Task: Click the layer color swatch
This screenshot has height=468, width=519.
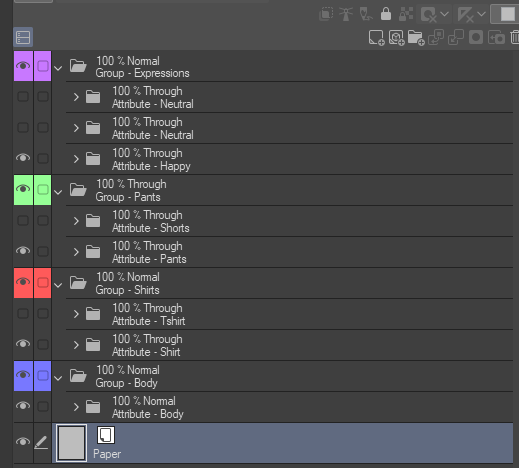Action: tap(507, 14)
